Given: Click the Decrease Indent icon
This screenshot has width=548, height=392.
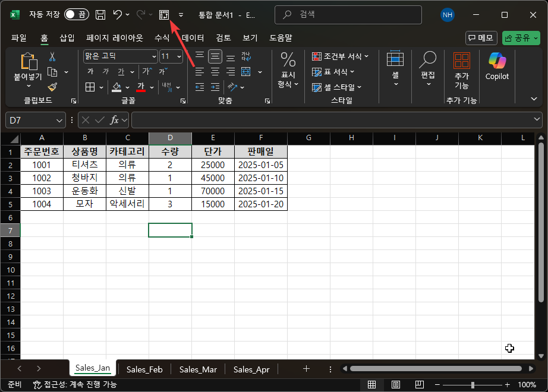Looking at the screenshot, I should pos(200,87).
